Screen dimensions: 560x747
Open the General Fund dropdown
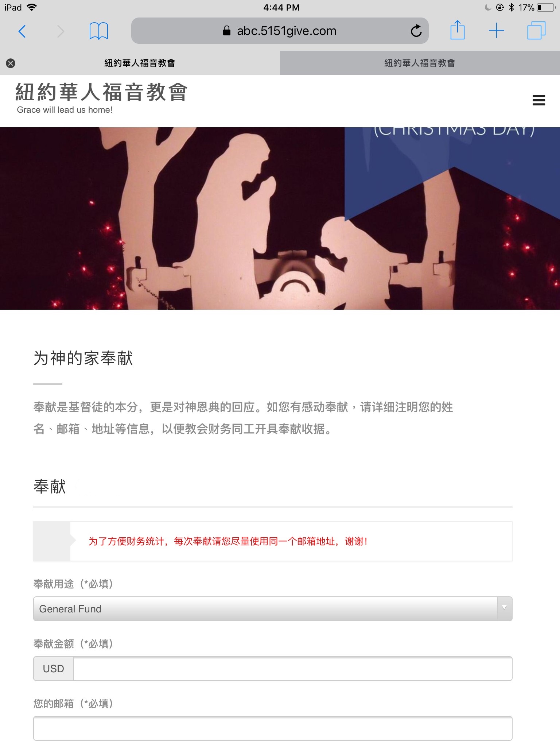coord(273,609)
